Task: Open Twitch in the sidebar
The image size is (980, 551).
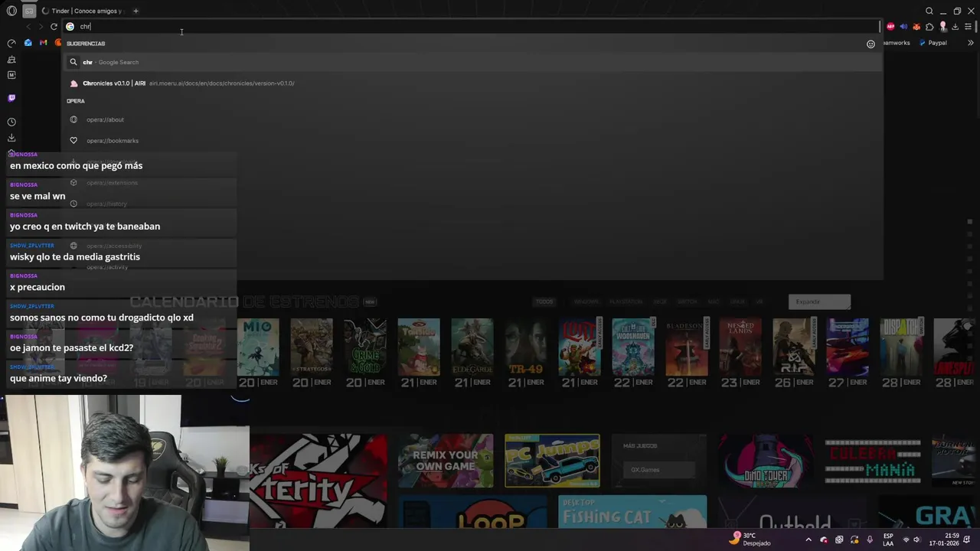Action: pos(11,98)
